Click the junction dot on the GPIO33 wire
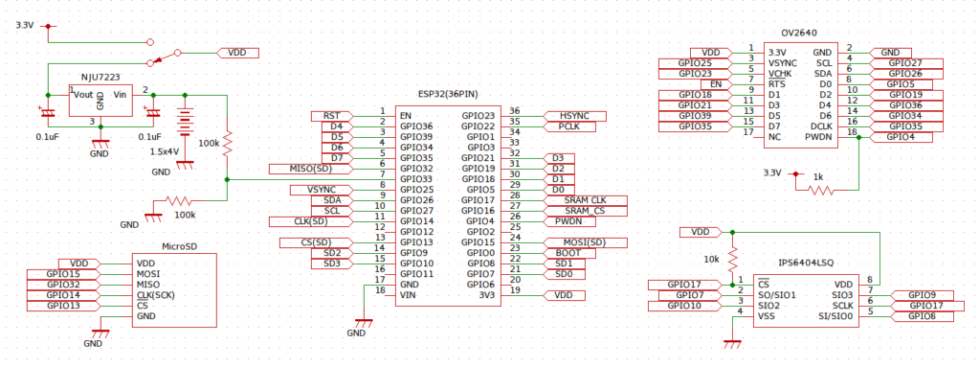 coord(228,179)
